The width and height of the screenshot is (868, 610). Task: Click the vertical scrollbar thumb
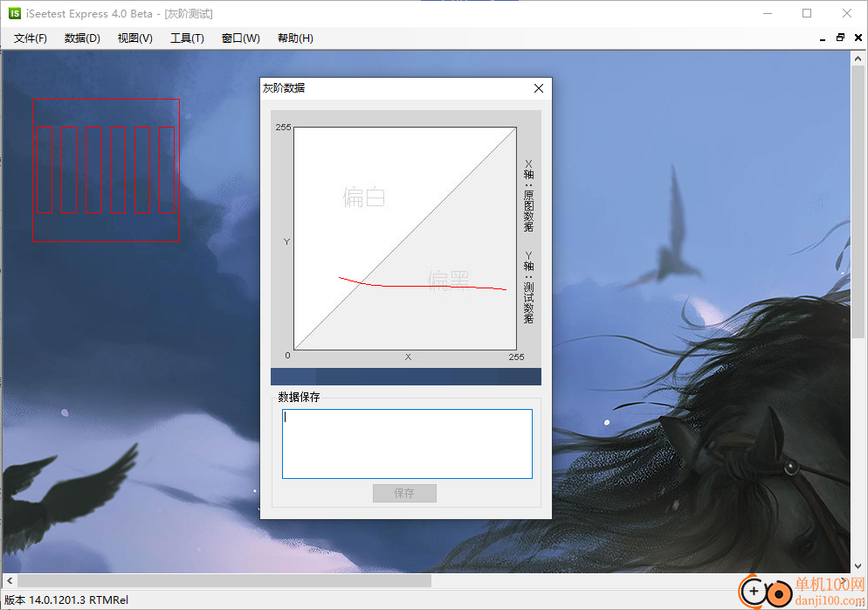click(858, 202)
